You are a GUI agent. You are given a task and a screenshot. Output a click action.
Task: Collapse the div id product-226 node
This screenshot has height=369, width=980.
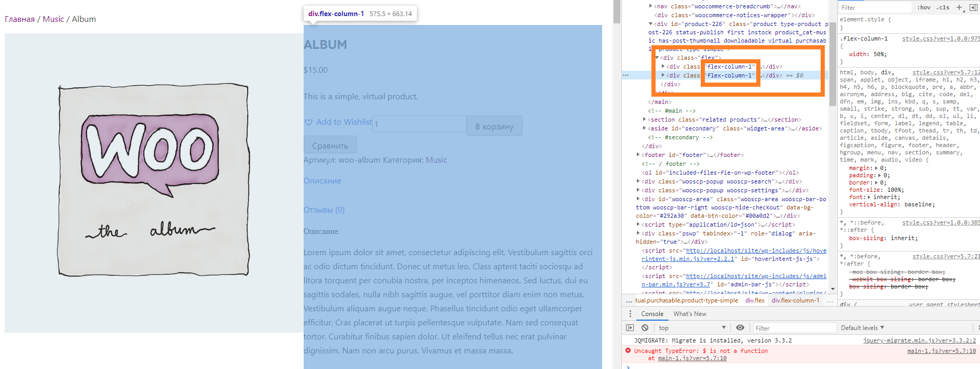[x=650, y=24]
